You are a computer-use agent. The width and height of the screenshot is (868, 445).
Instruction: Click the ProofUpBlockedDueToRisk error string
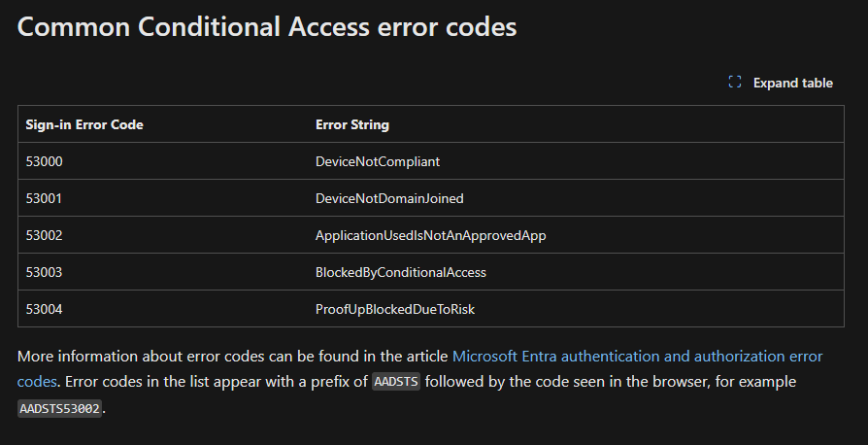pyautogui.click(x=394, y=309)
